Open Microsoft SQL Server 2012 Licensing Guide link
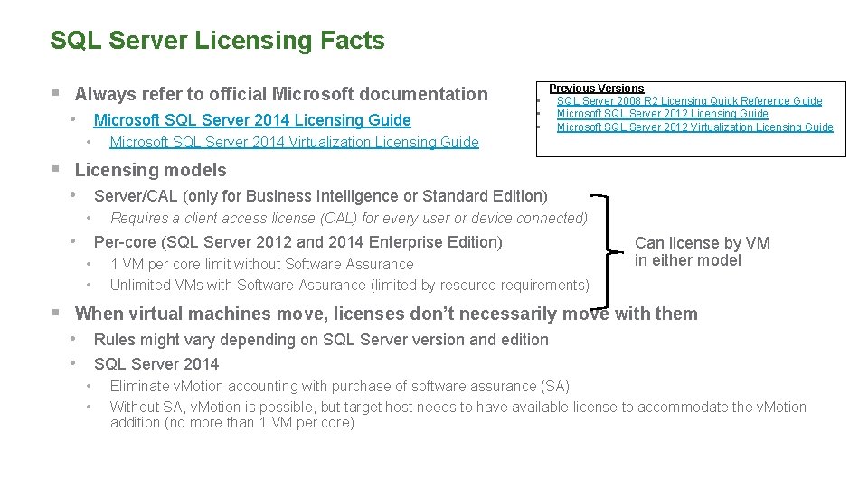This screenshot has width=868, height=488. tap(662, 114)
